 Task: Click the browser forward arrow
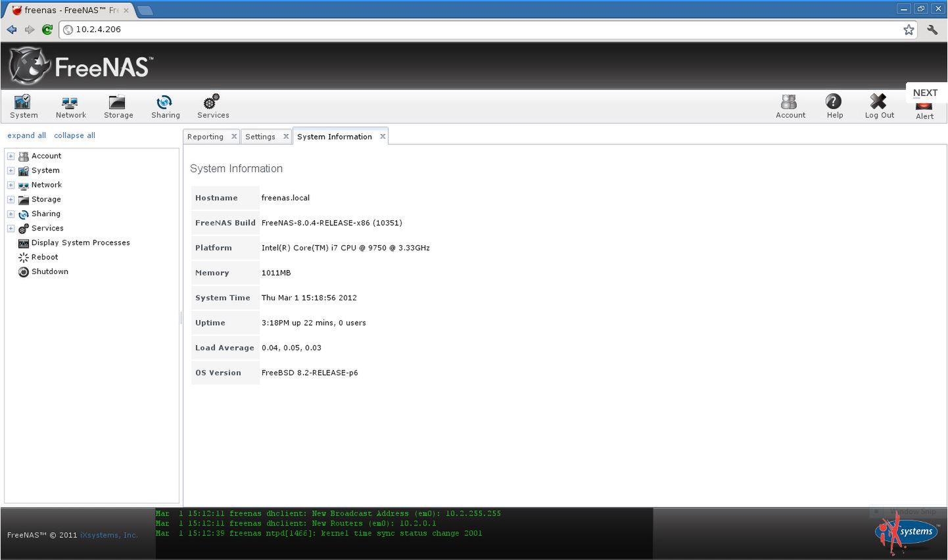coord(30,30)
